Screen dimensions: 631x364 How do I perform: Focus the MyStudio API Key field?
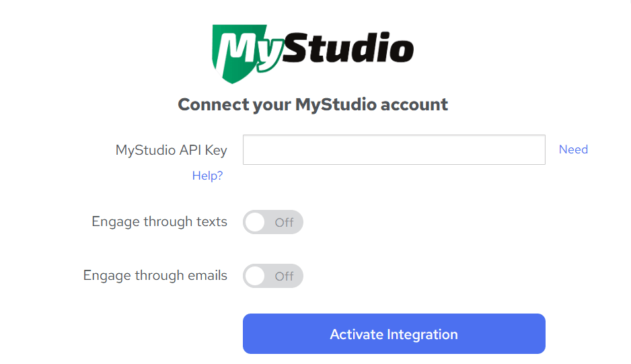coord(394,150)
